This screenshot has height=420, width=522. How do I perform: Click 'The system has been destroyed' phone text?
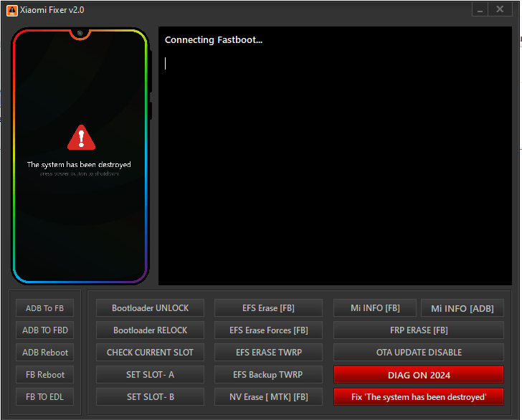click(79, 164)
